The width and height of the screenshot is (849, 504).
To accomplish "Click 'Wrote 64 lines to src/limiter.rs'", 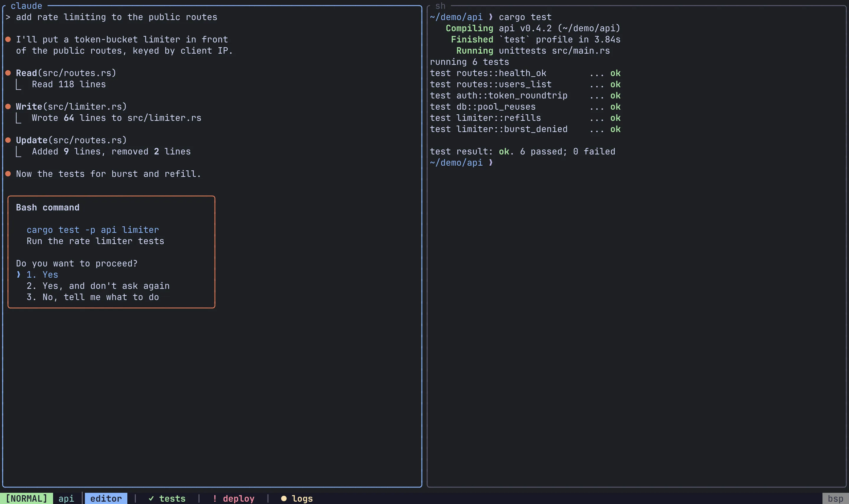I will coord(116,118).
